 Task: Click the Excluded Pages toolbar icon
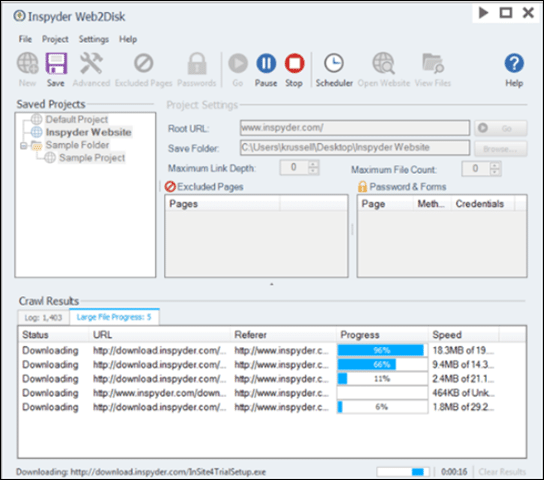(x=144, y=63)
